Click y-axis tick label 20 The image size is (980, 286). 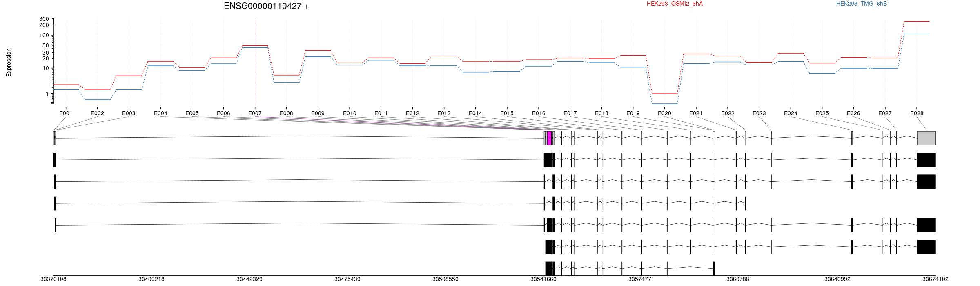coord(46,58)
